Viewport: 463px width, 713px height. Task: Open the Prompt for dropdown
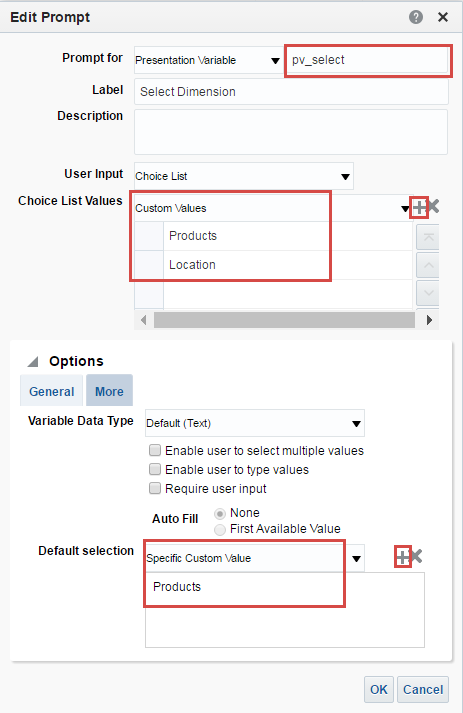tap(208, 60)
